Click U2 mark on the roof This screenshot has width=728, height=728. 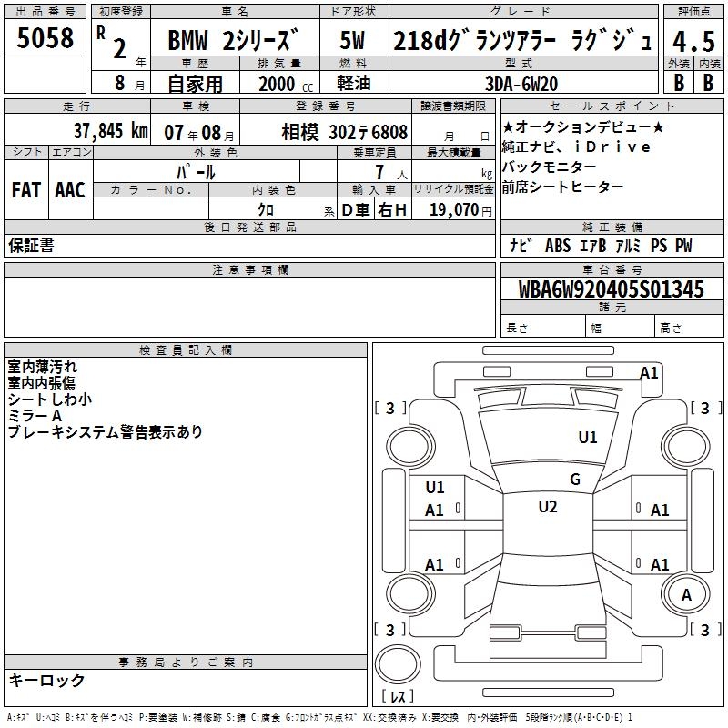[x=548, y=507]
